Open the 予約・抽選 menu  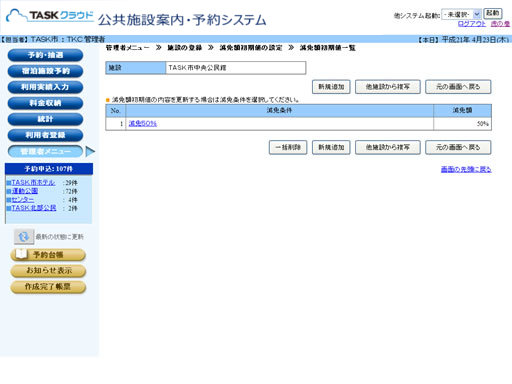(45, 55)
